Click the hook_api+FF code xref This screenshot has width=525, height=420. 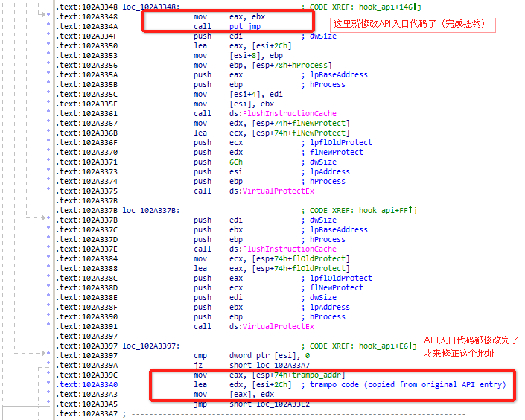[388, 210]
